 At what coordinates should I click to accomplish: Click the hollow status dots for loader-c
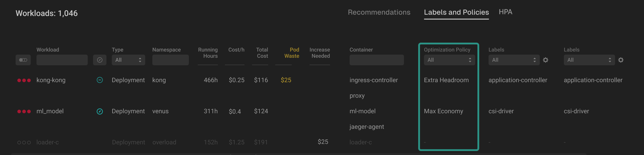pyautogui.click(x=24, y=142)
